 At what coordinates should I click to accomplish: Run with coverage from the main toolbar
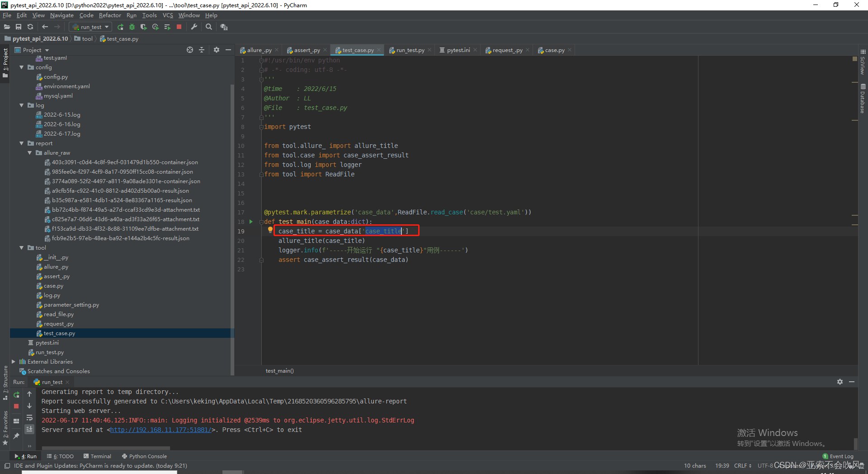144,27
